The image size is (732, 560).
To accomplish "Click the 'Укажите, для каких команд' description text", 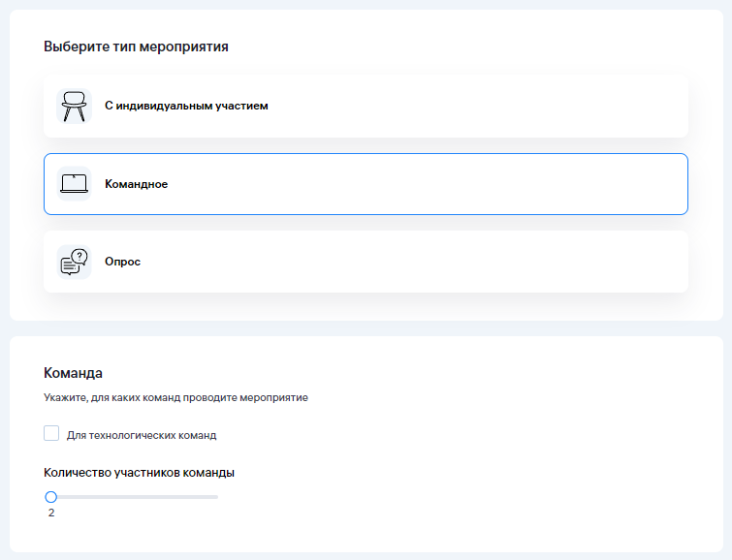I will click(175, 397).
